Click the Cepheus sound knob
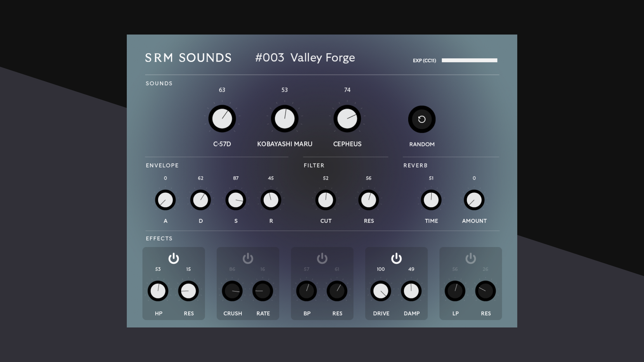The width and height of the screenshot is (644, 362). (347, 119)
